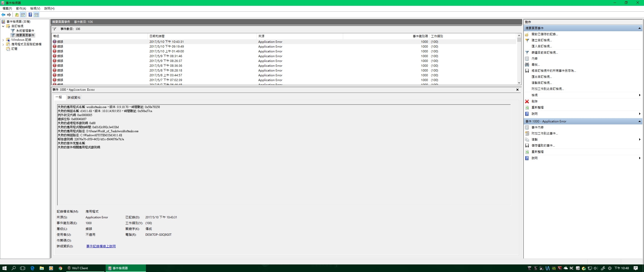Select 系統管理事件 in the tree
Viewport: 644px width, 272px height.
tap(25, 31)
